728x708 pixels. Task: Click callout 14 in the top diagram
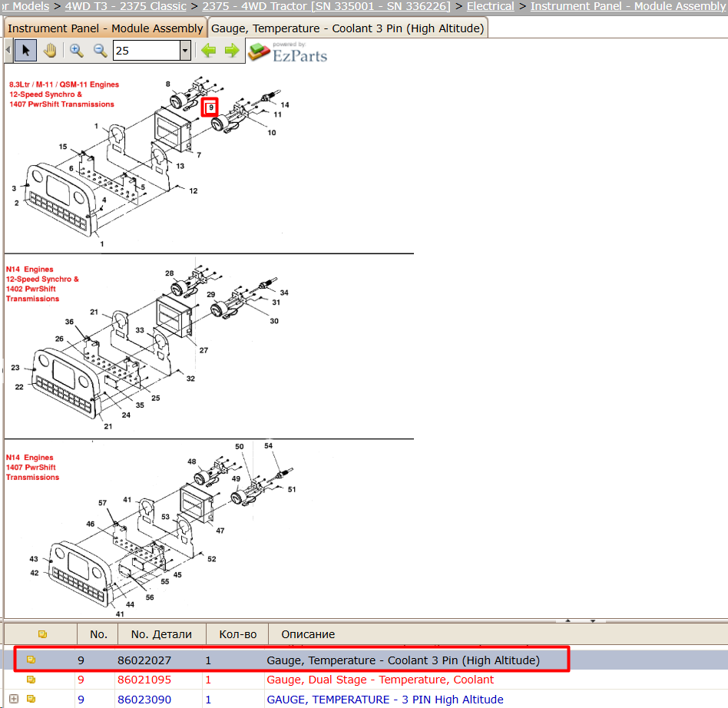point(285,105)
